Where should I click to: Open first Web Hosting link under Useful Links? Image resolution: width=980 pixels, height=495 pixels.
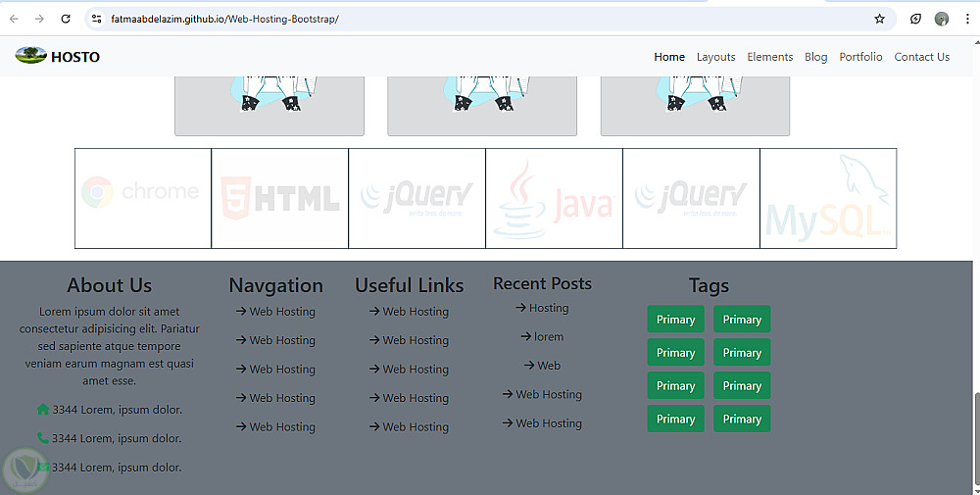click(409, 312)
